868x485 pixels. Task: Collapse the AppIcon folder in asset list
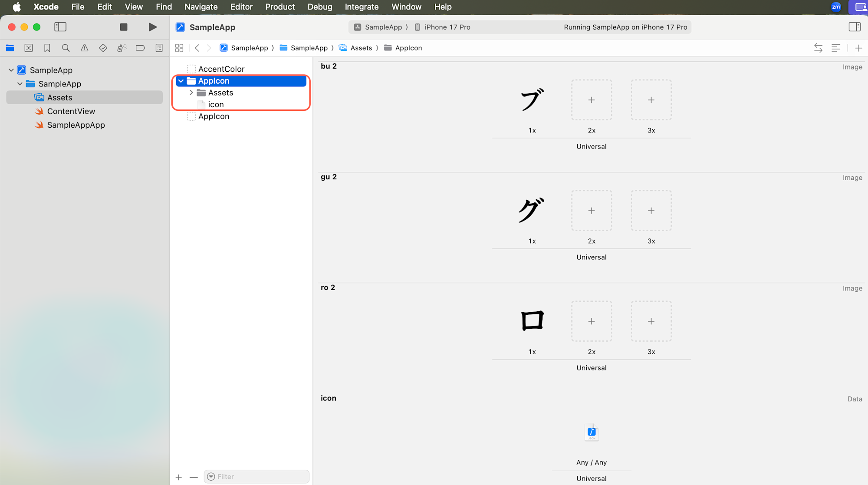pos(181,81)
